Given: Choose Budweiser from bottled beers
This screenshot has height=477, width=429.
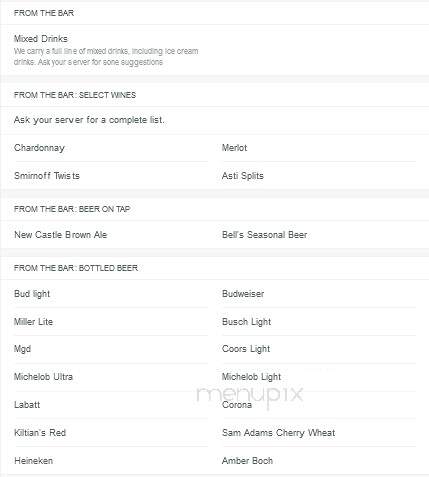Looking at the screenshot, I should click(243, 294).
